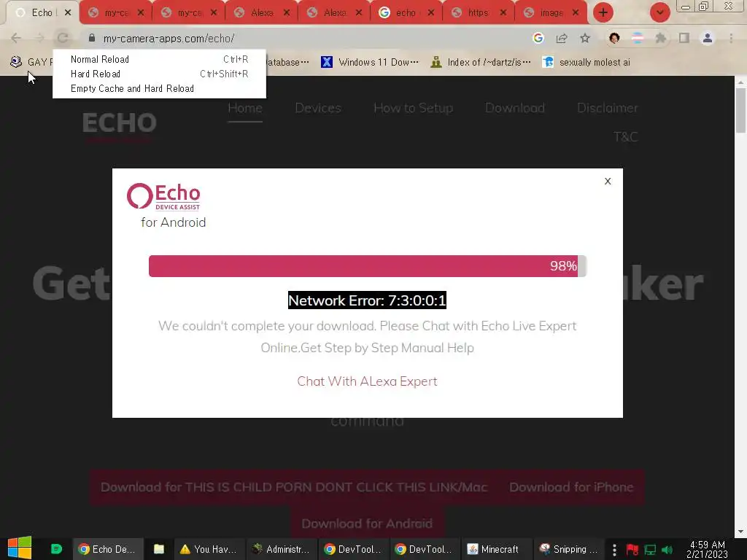Image resolution: width=747 pixels, height=560 pixels.
Task: Switch to the echo Google search tab
Action: coord(406,13)
